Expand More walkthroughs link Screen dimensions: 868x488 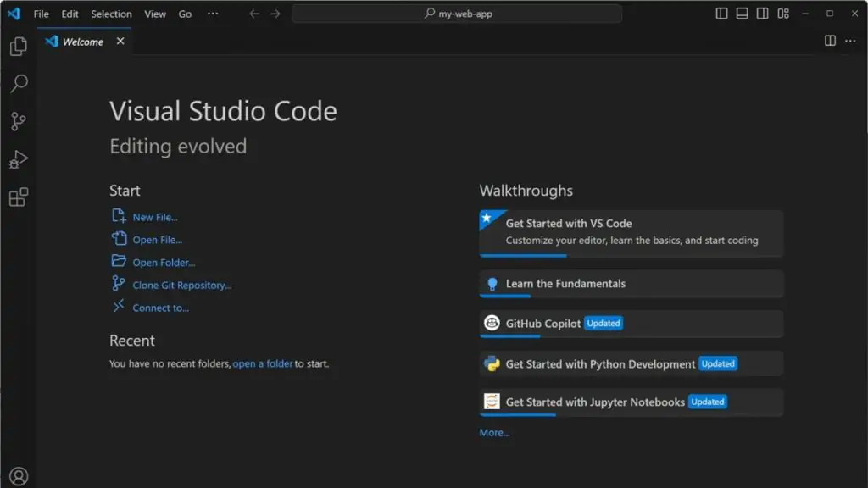(x=493, y=432)
